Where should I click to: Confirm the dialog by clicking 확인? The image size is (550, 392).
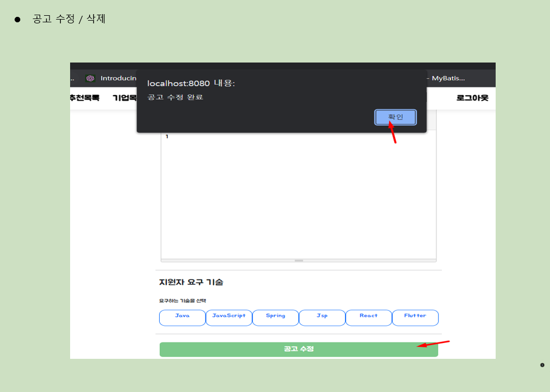(x=395, y=117)
